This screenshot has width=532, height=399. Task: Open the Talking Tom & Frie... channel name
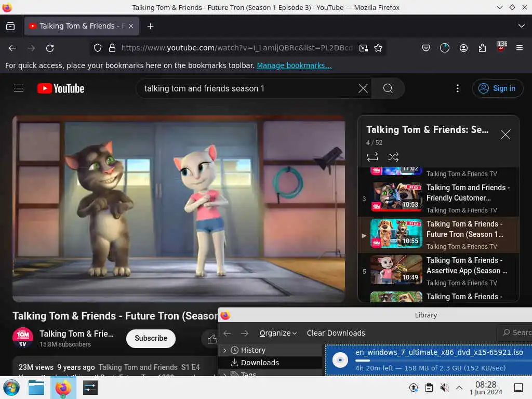(x=77, y=334)
